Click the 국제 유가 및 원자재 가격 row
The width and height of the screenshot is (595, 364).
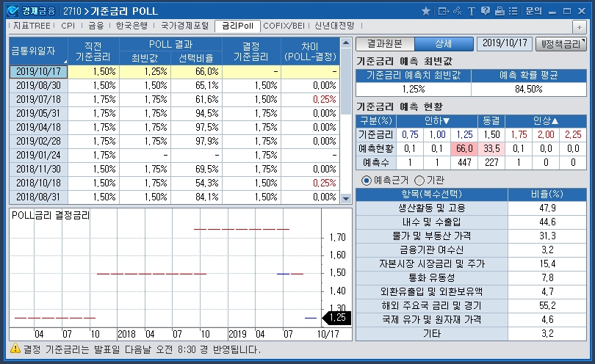[x=472, y=320]
